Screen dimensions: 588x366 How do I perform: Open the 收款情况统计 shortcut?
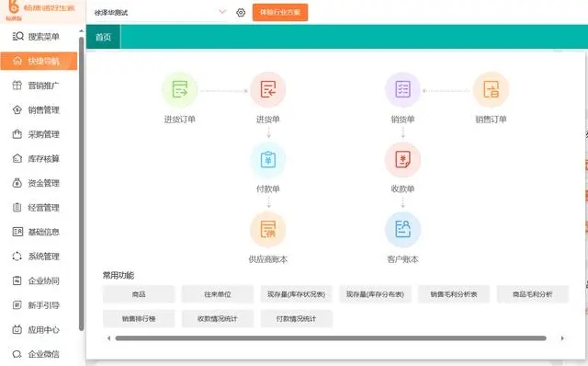coord(218,319)
